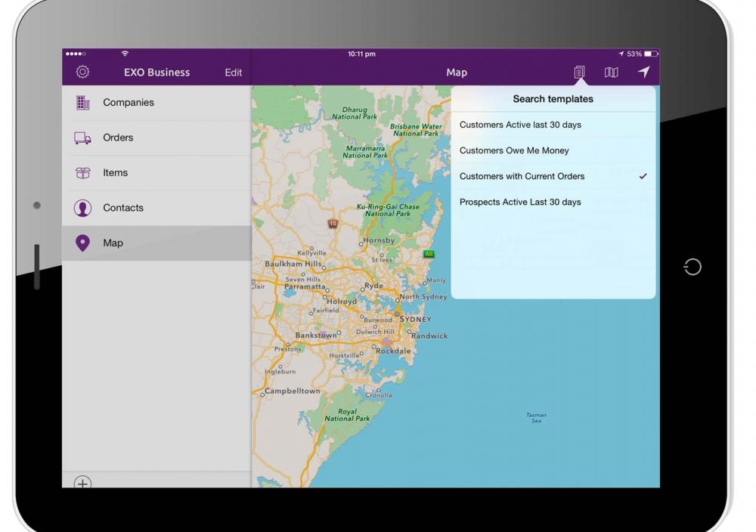The image size is (756, 532).
Task: Select Prospects Active Last 30 days template
Action: pos(553,203)
